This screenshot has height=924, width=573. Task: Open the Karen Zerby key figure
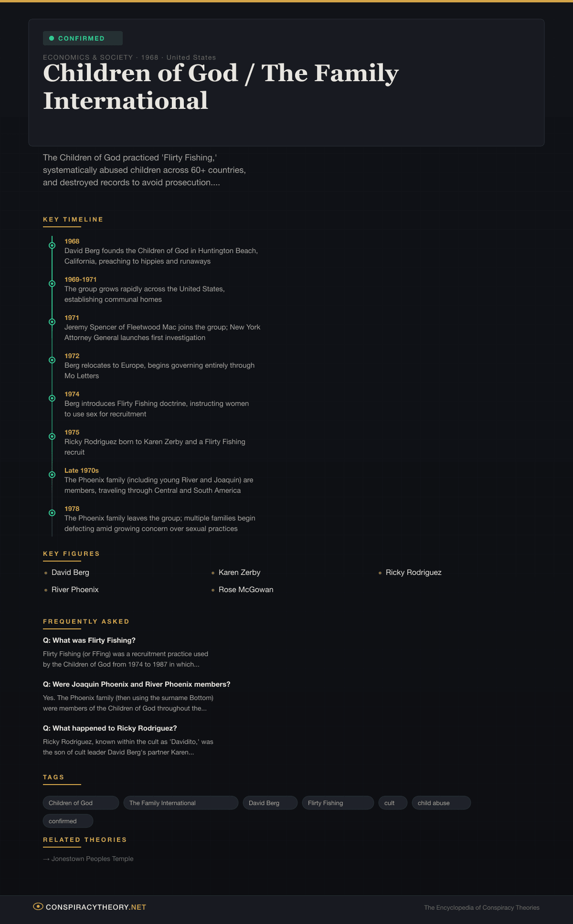[239, 573]
